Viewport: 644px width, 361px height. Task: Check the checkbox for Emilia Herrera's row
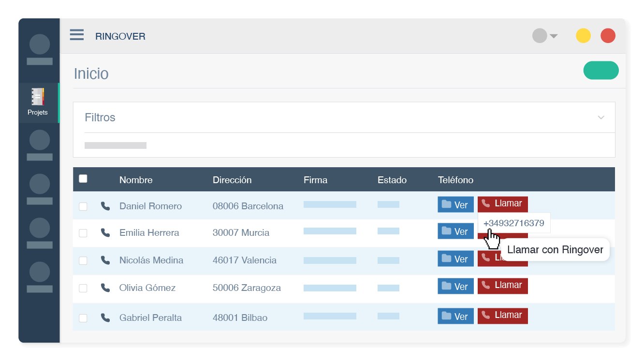[x=83, y=233]
